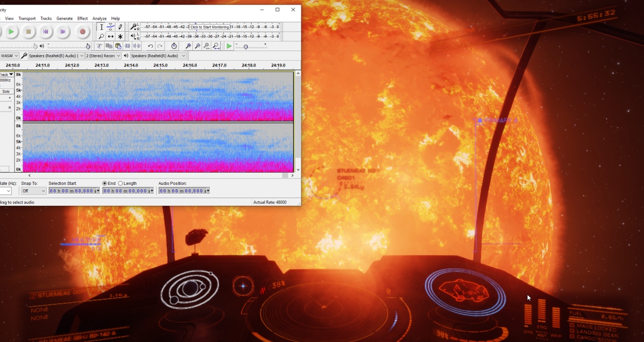Maximize the Audacity window
The height and width of the screenshot is (342, 644).
(277, 10)
